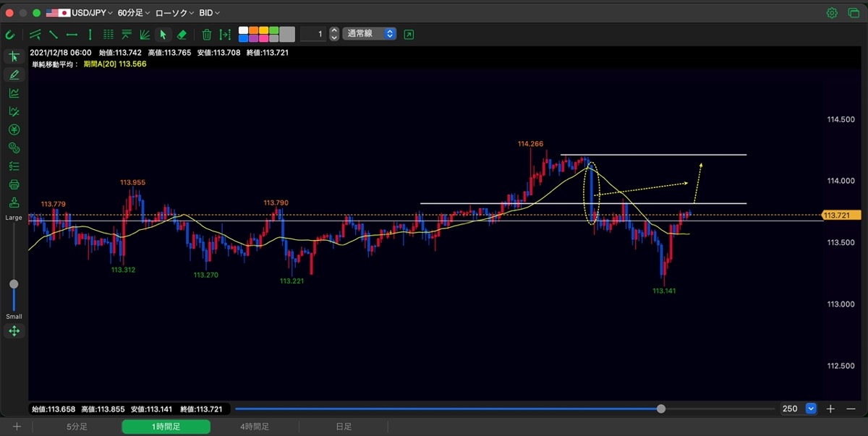Toggle the crosshair cursor sidebar button
Screen dimensions: 868x436
pos(14,56)
